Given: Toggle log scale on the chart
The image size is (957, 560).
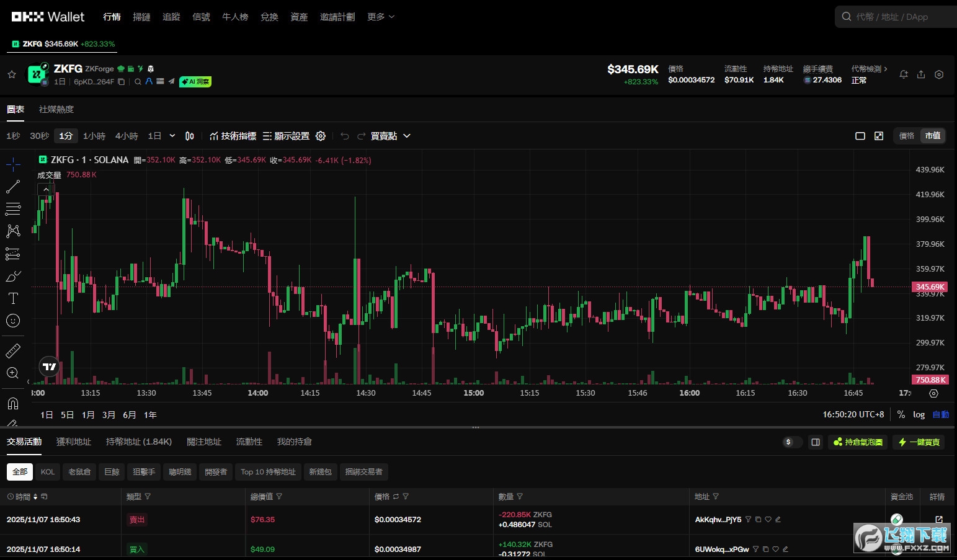Looking at the screenshot, I should pyautogui.click(x=919, y=414).
